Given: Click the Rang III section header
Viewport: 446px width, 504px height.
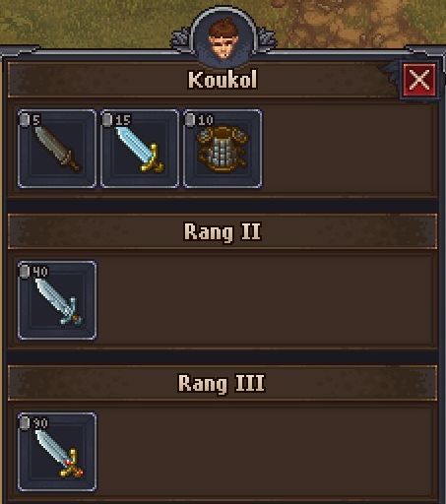Looking at the screenshot, I should (x=223, y=383).
